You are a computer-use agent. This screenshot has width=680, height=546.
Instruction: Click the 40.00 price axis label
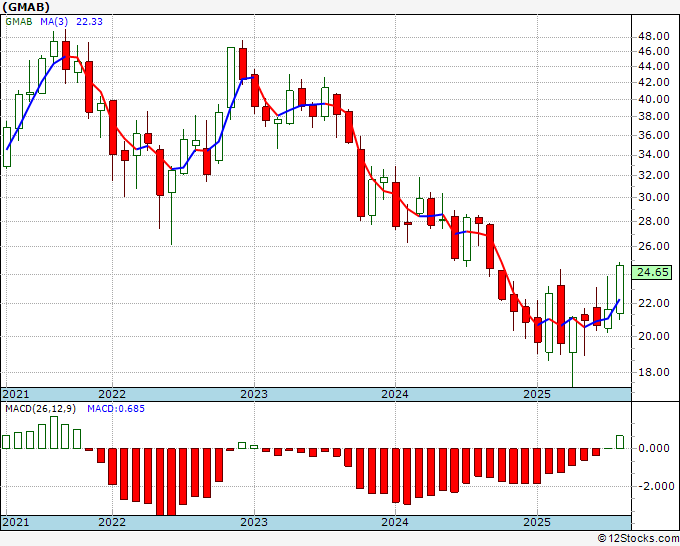pyautogui.click(x=654, y=99)
